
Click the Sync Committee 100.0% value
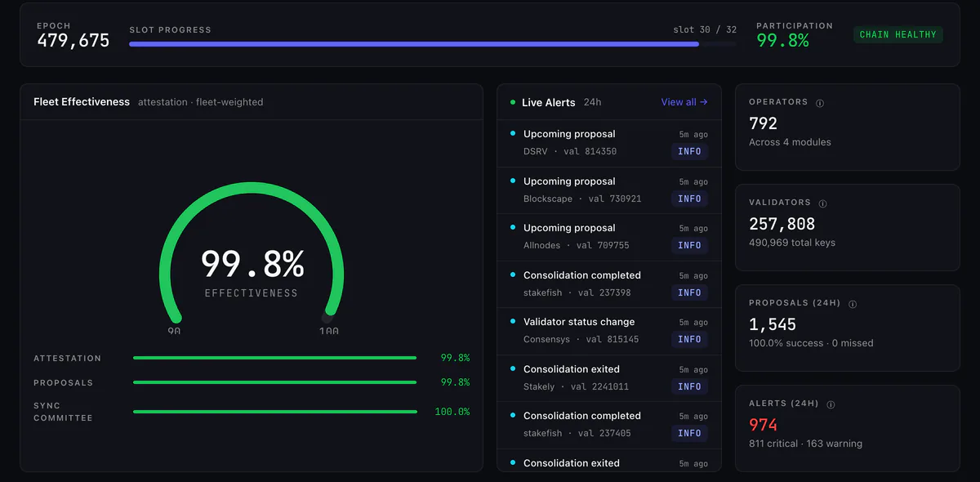[452, 412]
